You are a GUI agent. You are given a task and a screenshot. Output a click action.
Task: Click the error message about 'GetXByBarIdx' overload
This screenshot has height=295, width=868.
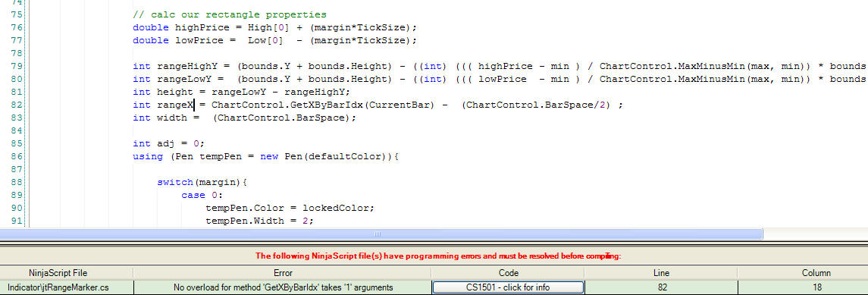(283, 287)
